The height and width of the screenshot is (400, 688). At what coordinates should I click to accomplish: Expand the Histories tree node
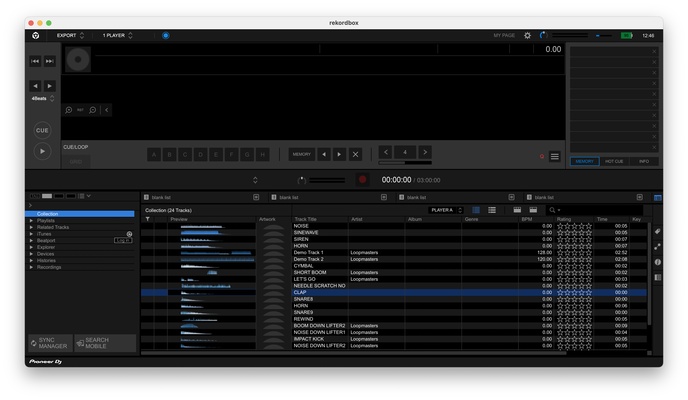click(x=31, y=261)
